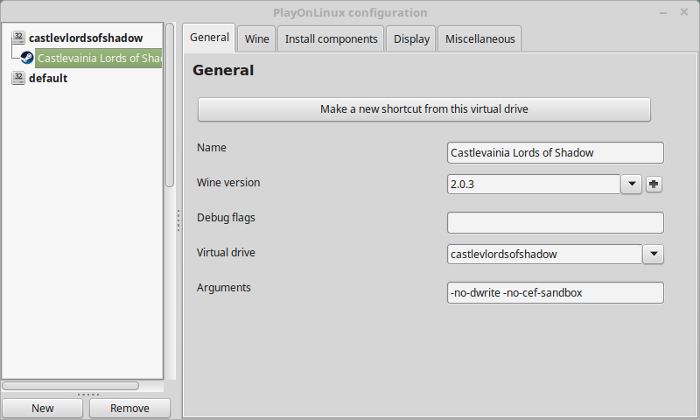Switch to the General tab
The height and width of the screenshot is (420, 700).
(209, 37)
